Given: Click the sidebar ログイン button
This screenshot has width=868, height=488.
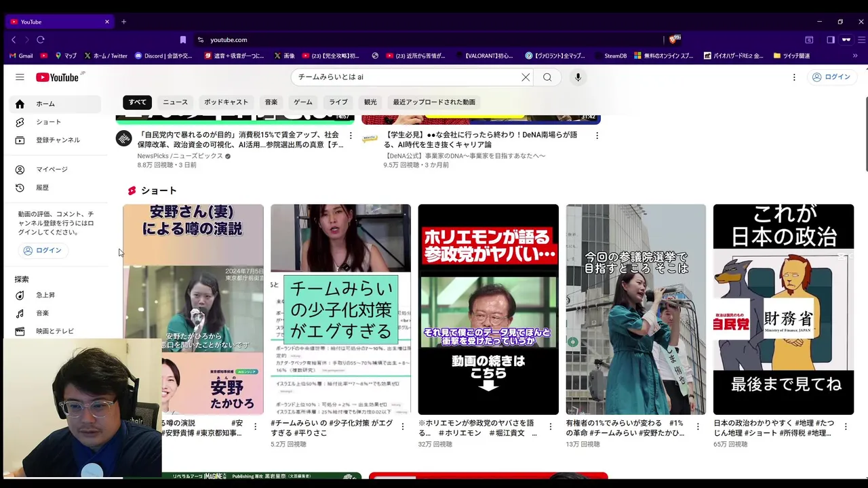Looking at the screenshot, I should [43, 250].
